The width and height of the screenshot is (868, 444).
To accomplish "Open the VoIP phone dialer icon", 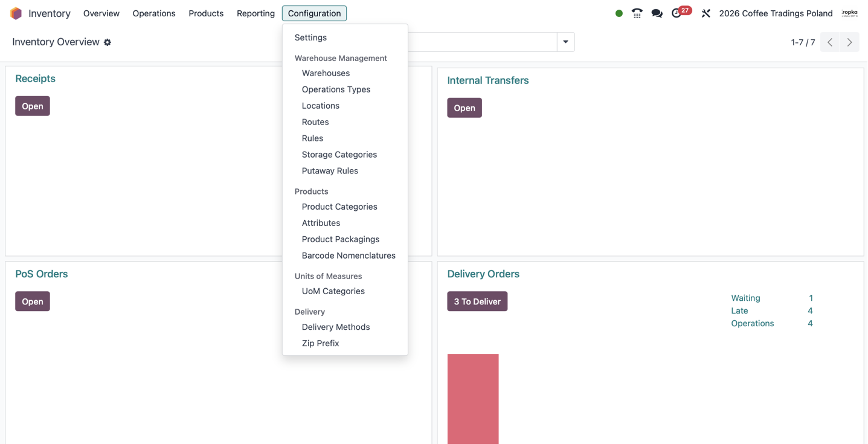I will point(637,13).
